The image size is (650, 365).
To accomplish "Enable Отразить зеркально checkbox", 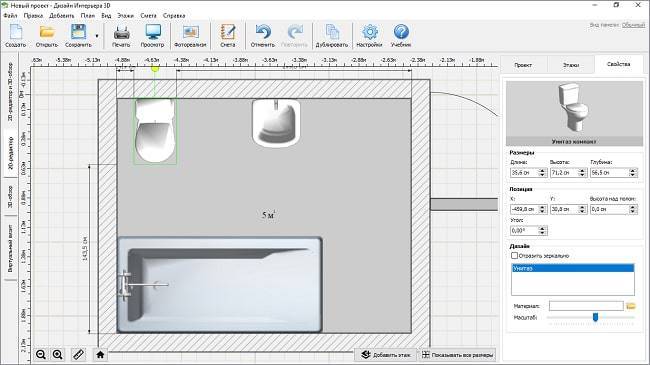I will point(514,256).
